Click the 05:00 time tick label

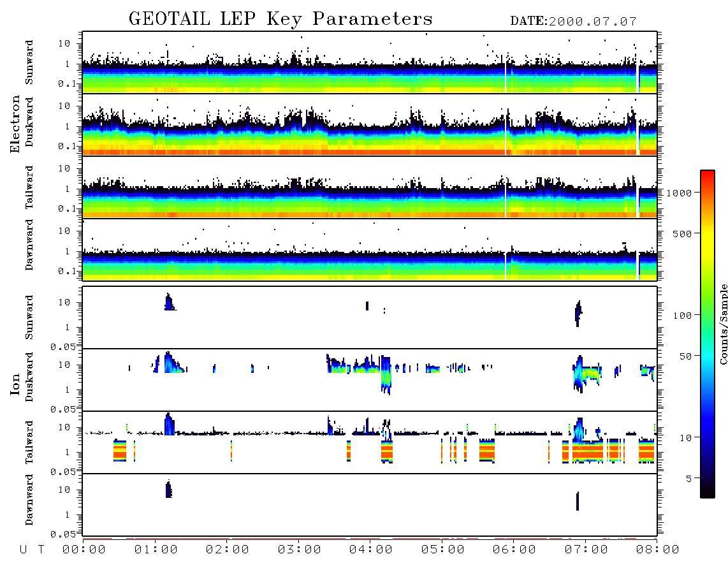[x=443, y=550]
